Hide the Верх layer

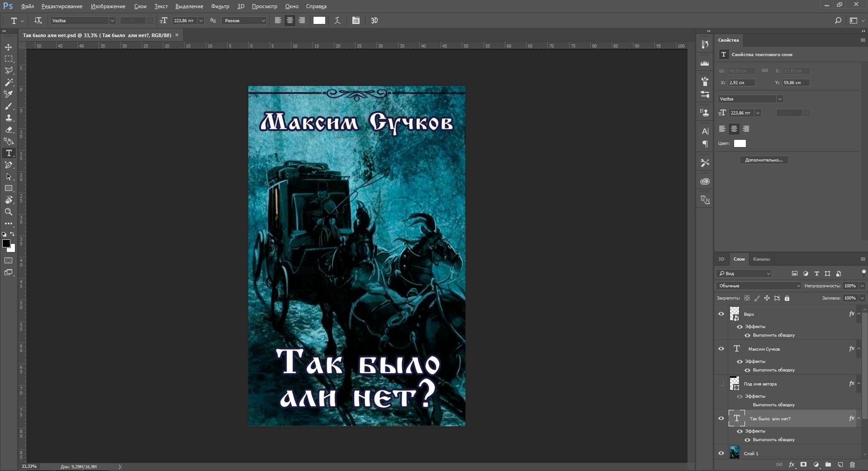(721, 314)
